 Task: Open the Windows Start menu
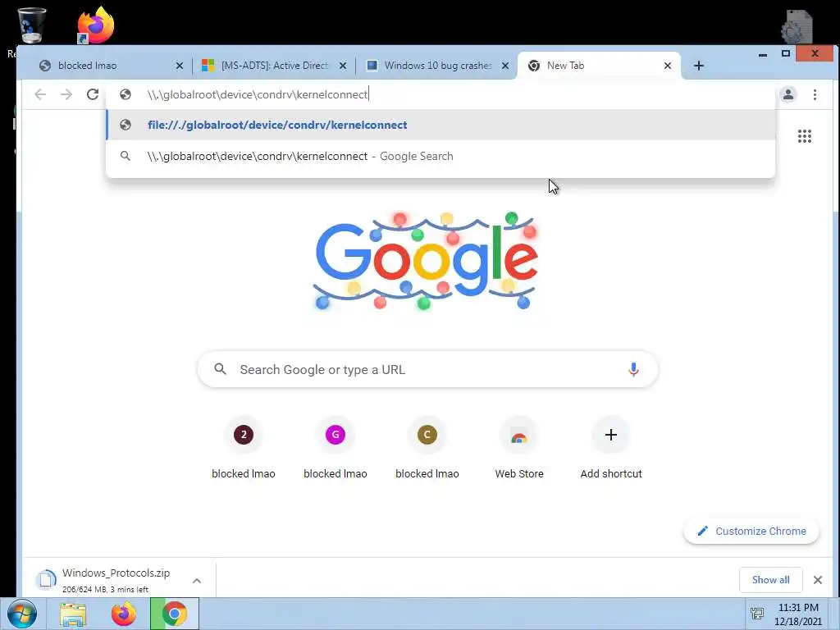tap(21, 614)
